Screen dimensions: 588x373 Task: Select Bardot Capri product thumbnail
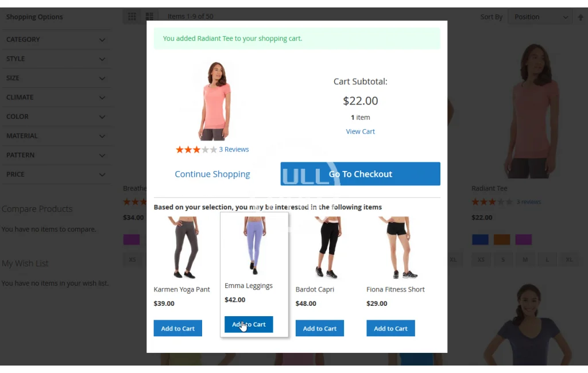(326, 247)
